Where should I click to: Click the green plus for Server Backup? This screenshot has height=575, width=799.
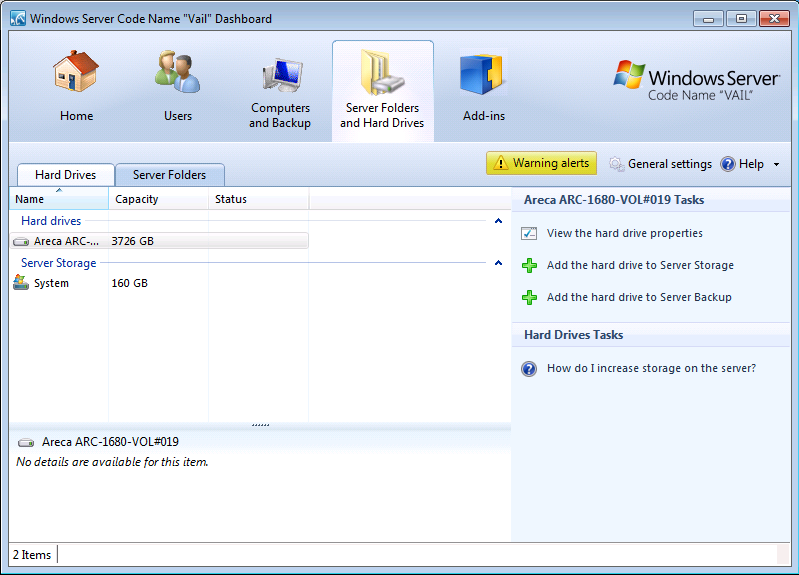coord(530,298)
